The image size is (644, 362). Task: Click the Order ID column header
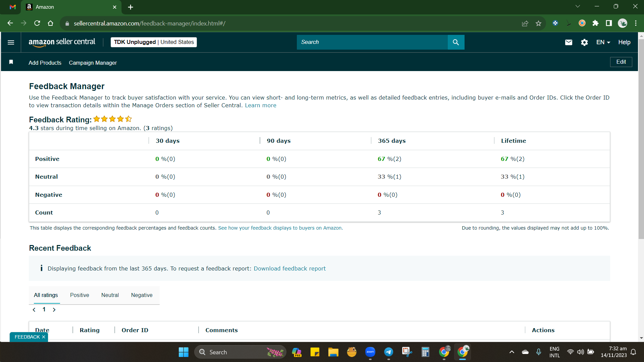[x=135, y=330]
